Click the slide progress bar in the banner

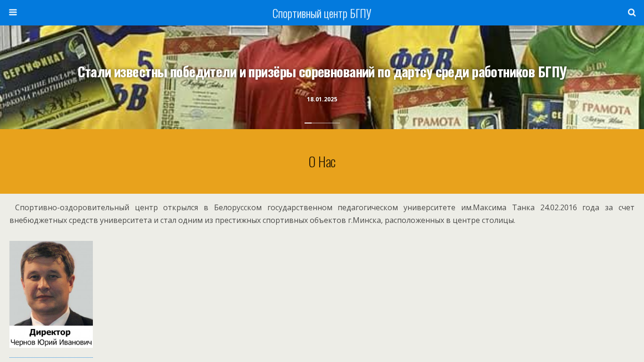coord(322,123)
